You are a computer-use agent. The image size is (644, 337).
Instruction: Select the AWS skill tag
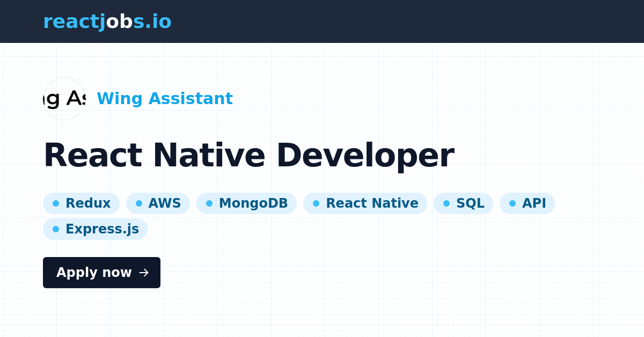click(x=158, y=203)
